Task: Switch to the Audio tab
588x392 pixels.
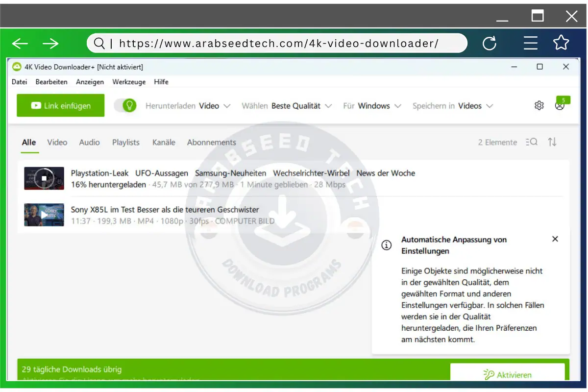Action: 89,142
